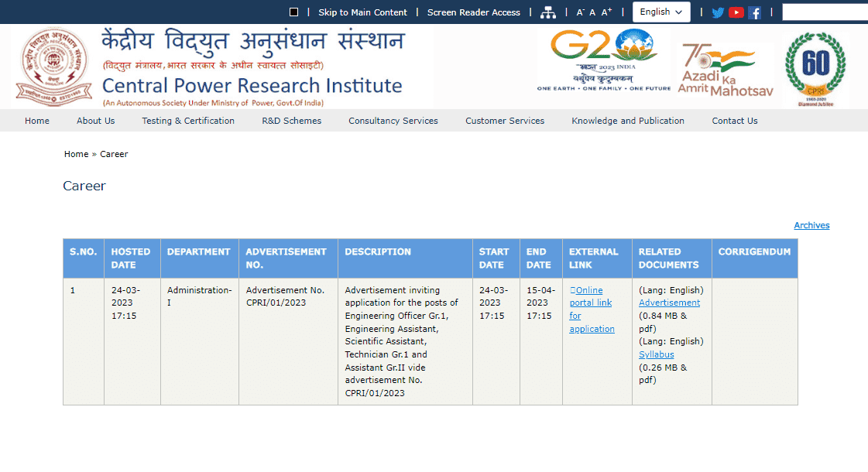Click the CPRI emblem logo
This screenshot has height=472, width=868.
coord(49,67)
